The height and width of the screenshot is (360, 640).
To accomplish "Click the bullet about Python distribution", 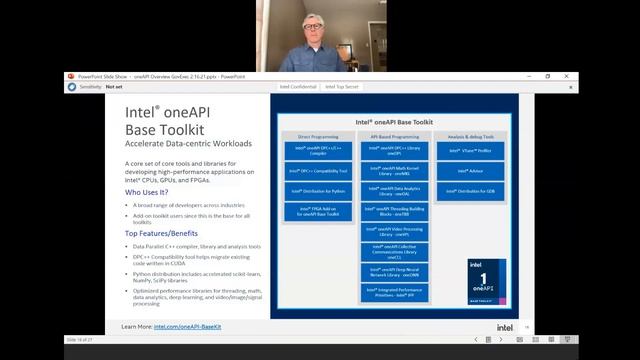I will 197,278.
